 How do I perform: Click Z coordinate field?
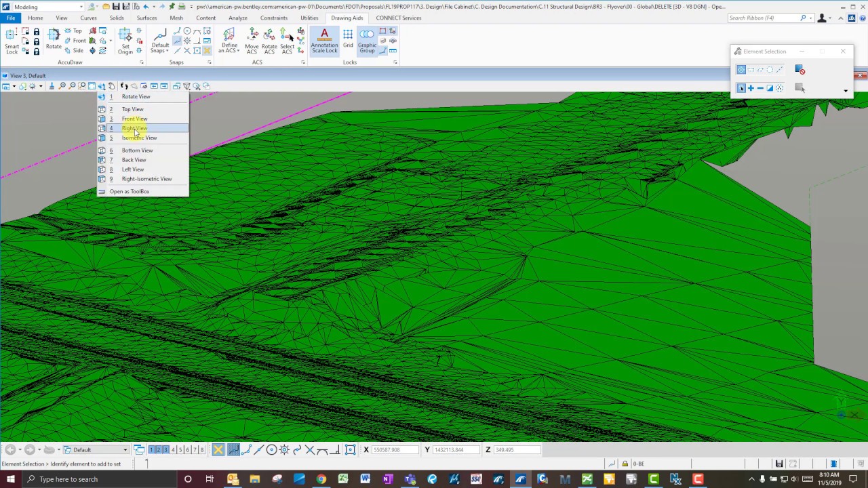[x=517, y=450]
